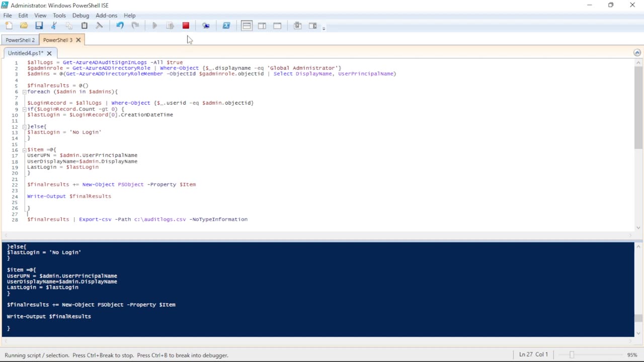Switch to the PowerShell 2 tab
The image size is (644, 362).
coord(20,40)
